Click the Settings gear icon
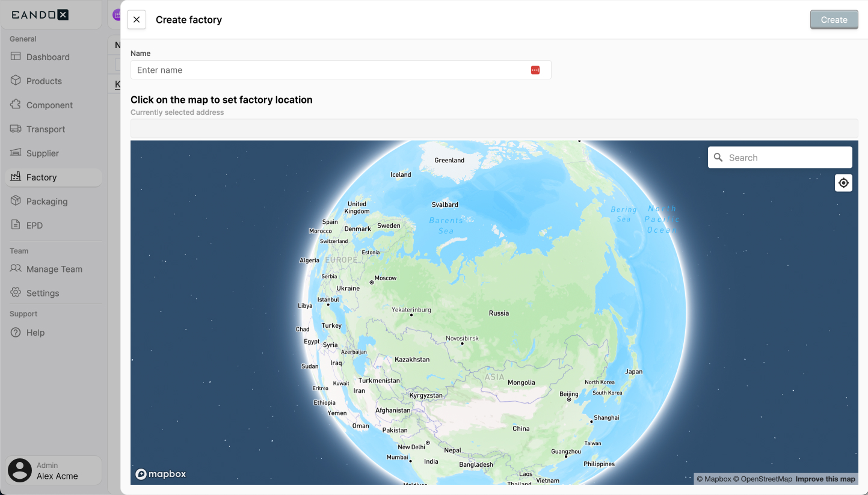 click(x=16, y=293)
